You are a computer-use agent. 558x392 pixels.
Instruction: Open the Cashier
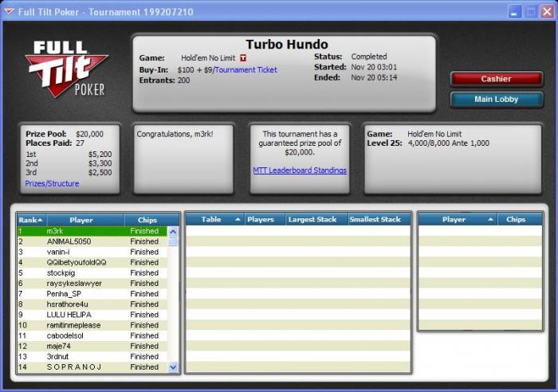pos(496,79)
